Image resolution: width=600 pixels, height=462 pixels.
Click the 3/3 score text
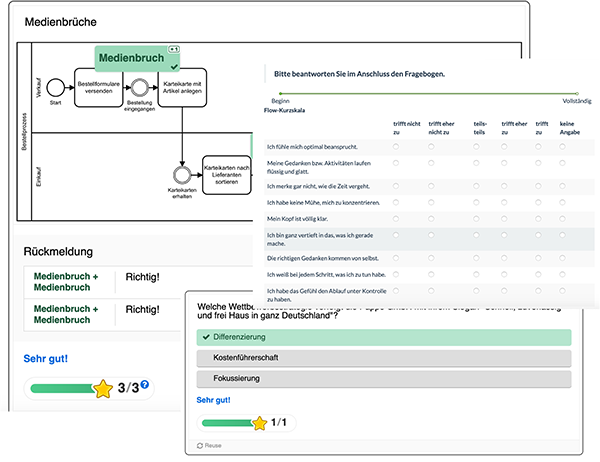pos(128,388)
